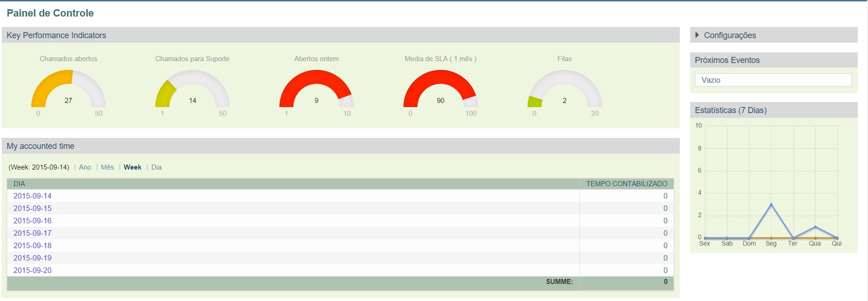
Task: Click the Estatísticas (7 Dias) header
Action: click(731, 110)
